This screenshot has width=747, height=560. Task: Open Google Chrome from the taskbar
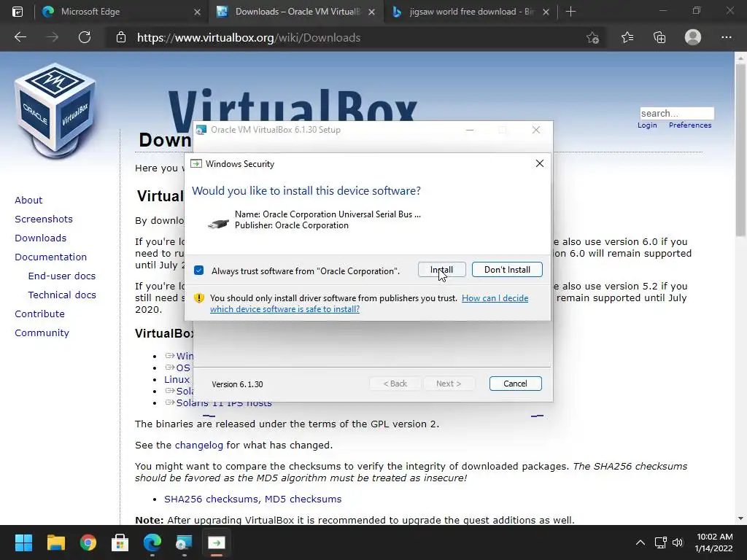pos(88,542)
